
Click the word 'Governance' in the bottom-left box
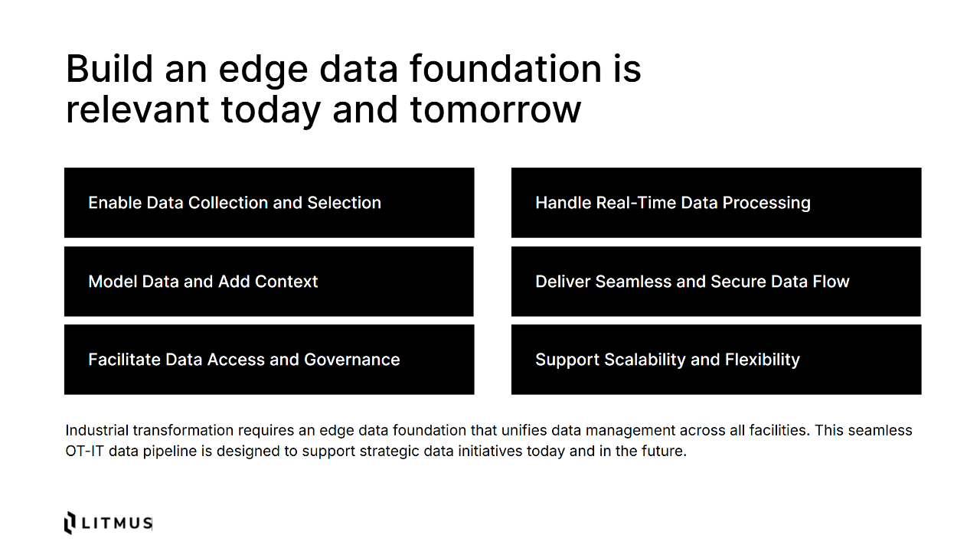point(352,360)
